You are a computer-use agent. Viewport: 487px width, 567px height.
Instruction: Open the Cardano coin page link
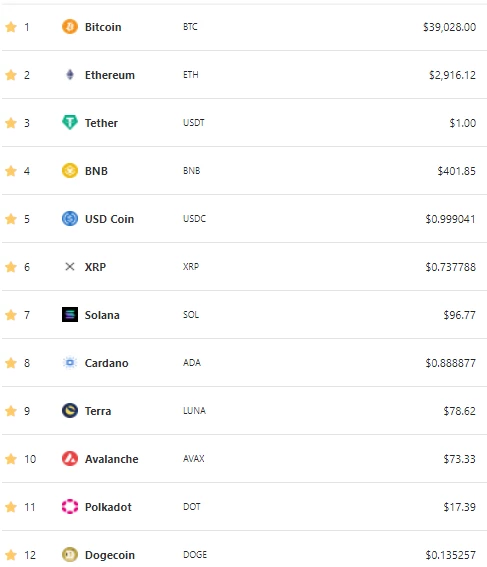[106, 363]
